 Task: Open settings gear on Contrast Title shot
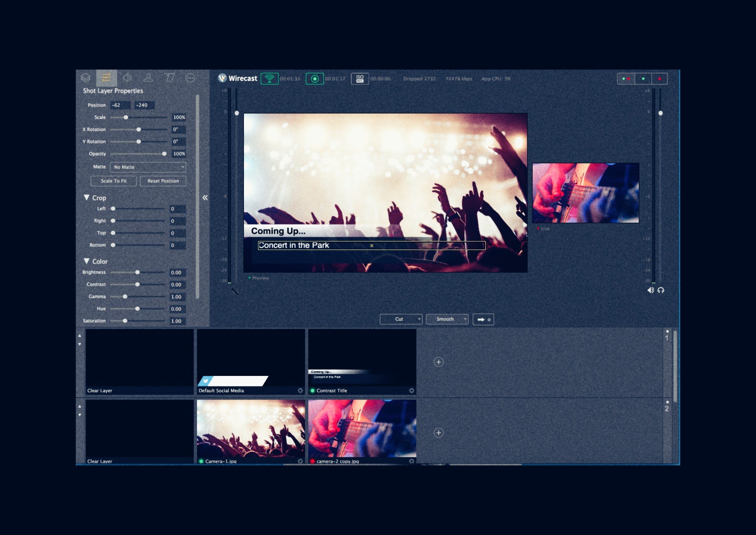point(411,390)
